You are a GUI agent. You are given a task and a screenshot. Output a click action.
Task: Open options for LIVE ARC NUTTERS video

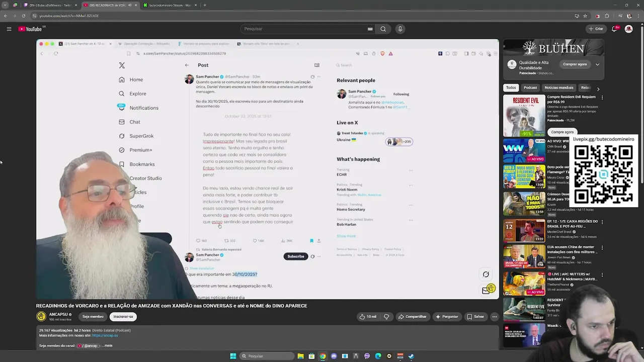[x=602, y=274]
